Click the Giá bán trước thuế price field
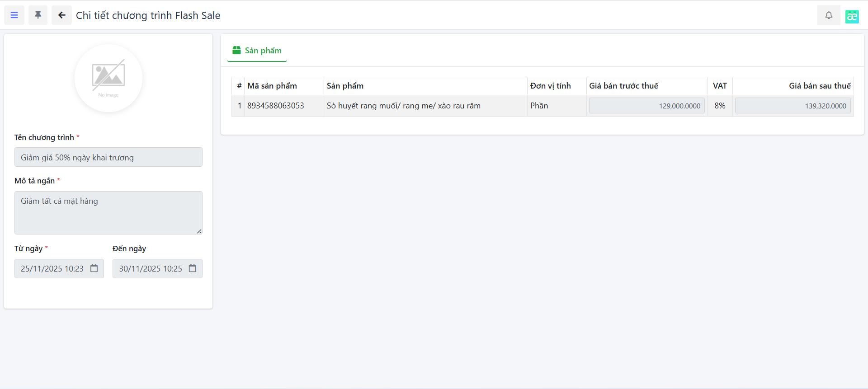 646,106
